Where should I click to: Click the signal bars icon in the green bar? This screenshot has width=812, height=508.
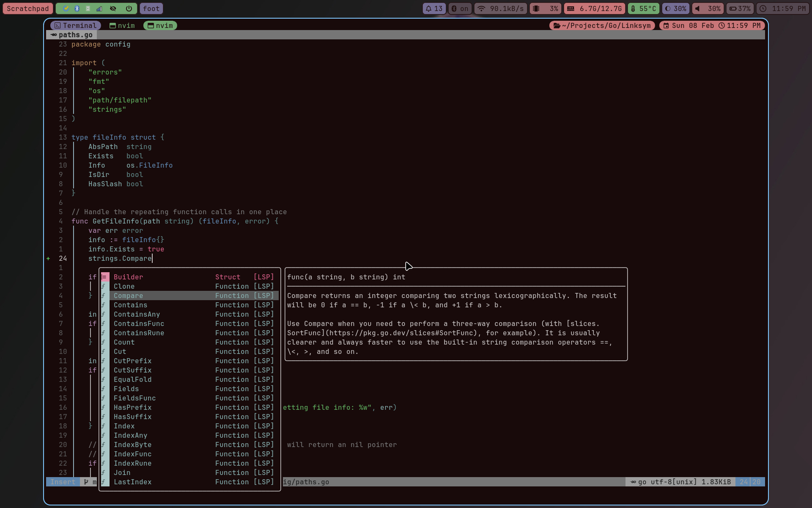(99, 8)
